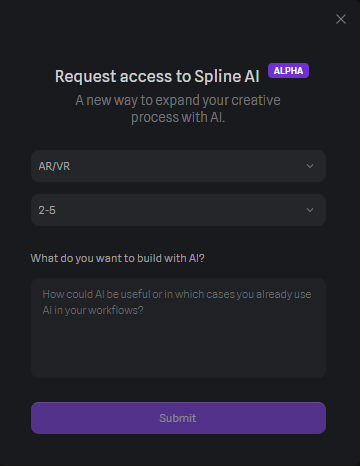Viewport: 360px width, 466px height.
Task: Click the Submit label text
Action: [x=178, y=418]
